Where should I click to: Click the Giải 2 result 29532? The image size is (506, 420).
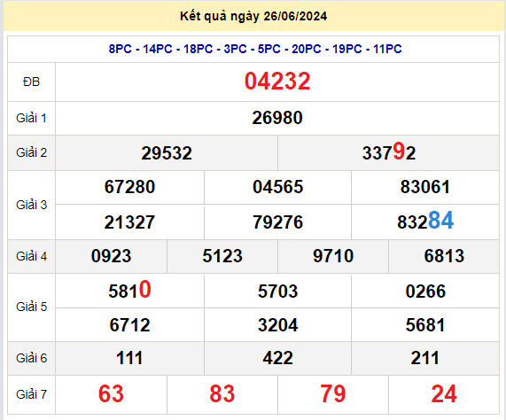click(x=167, y=153)
